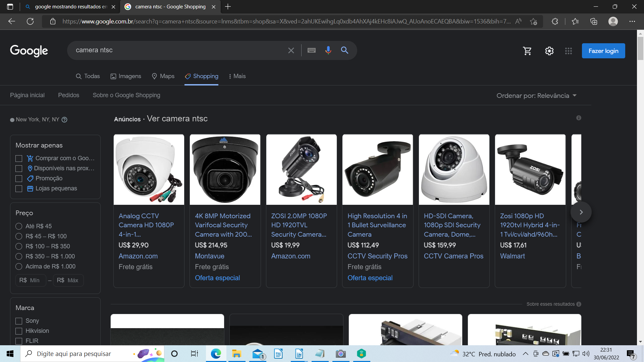Open Walmart seller link
The width and height of the screenshot is (644, 362).
[513, 256]
